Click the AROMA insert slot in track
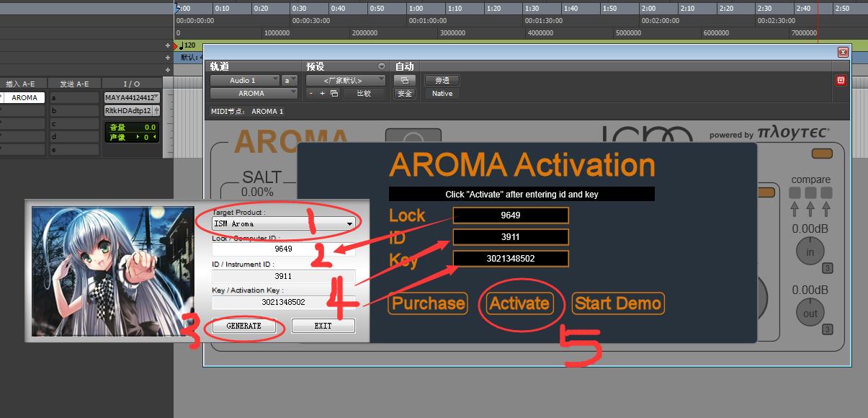This screenshot has height=418, width=868. (x=24, y=98)
